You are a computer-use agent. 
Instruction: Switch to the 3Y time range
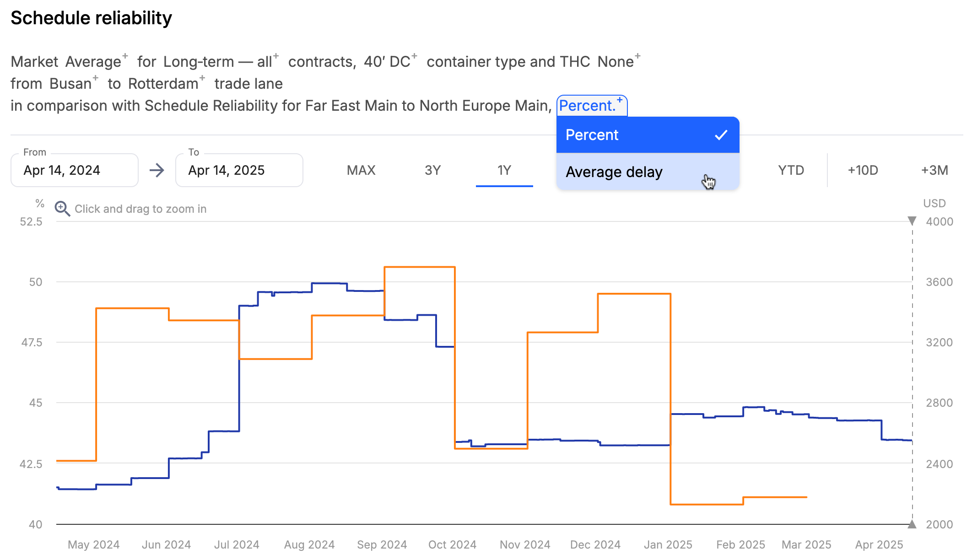(432, 170)
